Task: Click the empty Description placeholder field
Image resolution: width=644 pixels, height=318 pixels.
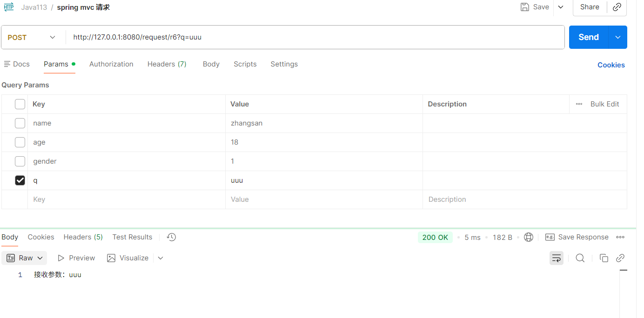Action: coord(525,199)
